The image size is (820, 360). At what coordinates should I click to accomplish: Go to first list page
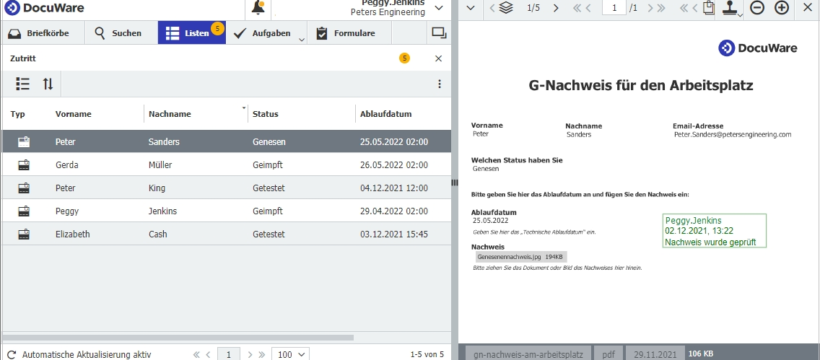point(196,354)
